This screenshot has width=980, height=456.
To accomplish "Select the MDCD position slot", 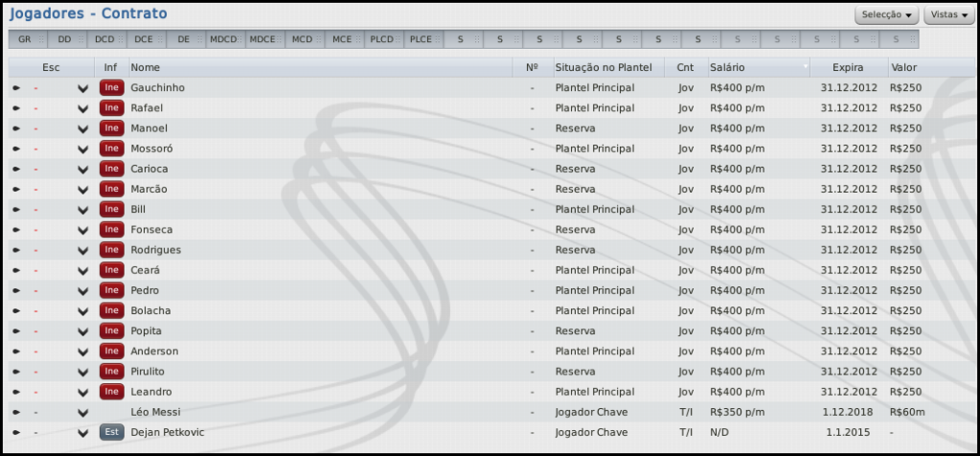I will [x=224, y=39].
